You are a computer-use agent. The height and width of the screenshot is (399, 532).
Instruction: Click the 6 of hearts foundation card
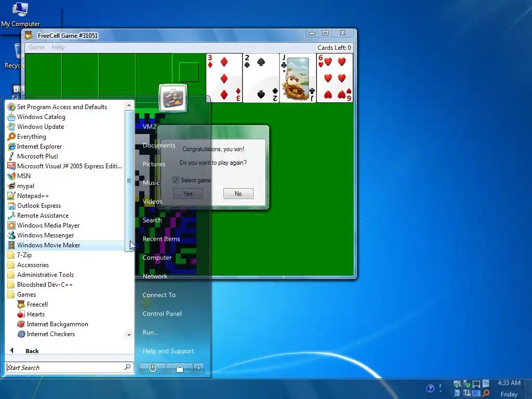tap(335, 78)
